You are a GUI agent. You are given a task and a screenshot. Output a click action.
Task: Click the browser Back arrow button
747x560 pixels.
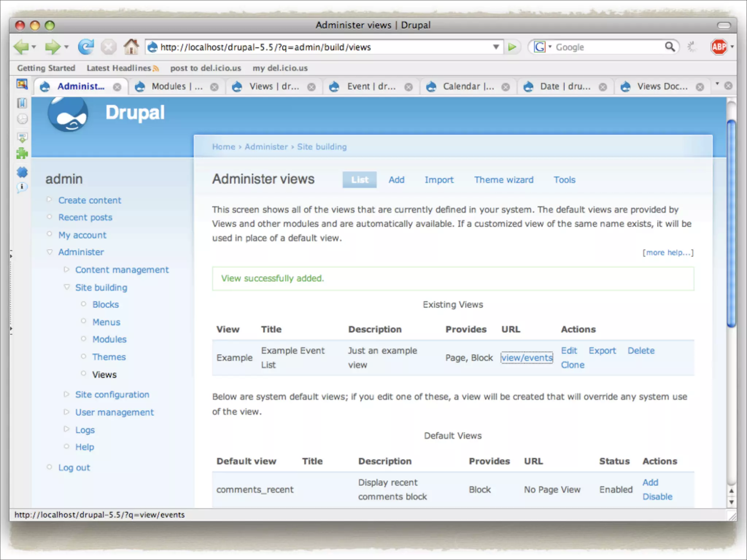[21, 47]
